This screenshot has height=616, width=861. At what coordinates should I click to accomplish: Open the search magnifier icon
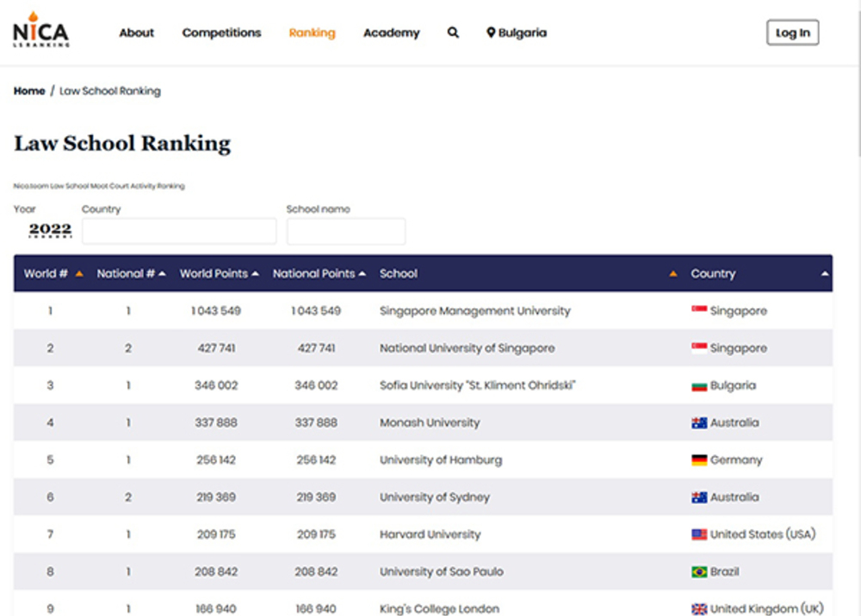point(453,33)
